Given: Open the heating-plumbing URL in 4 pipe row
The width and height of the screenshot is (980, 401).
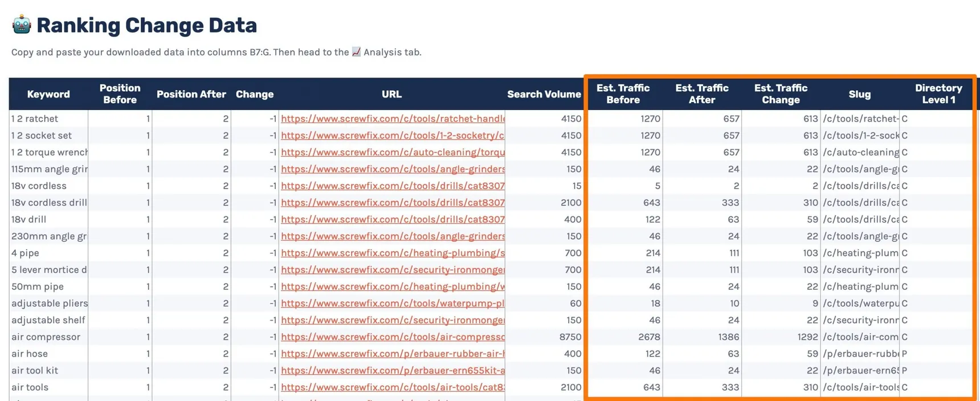Looking at the screenshot, I should tap(393, 253).
